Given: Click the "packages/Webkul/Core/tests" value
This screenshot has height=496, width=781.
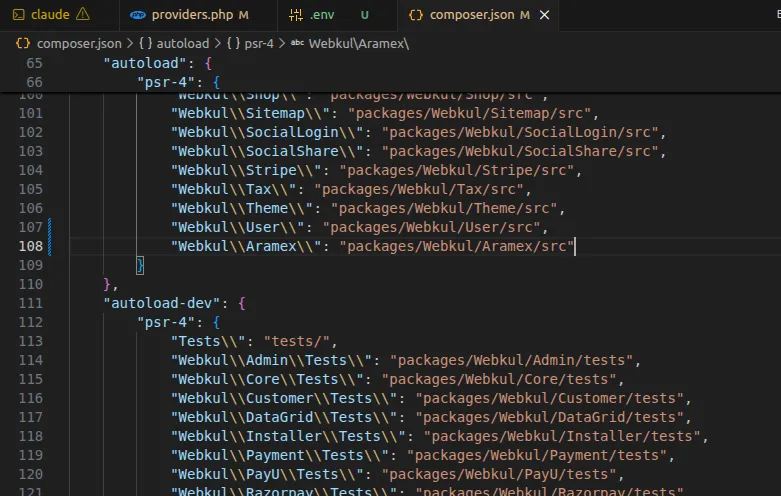Looking at the screenshot, I should click(499, 378).
